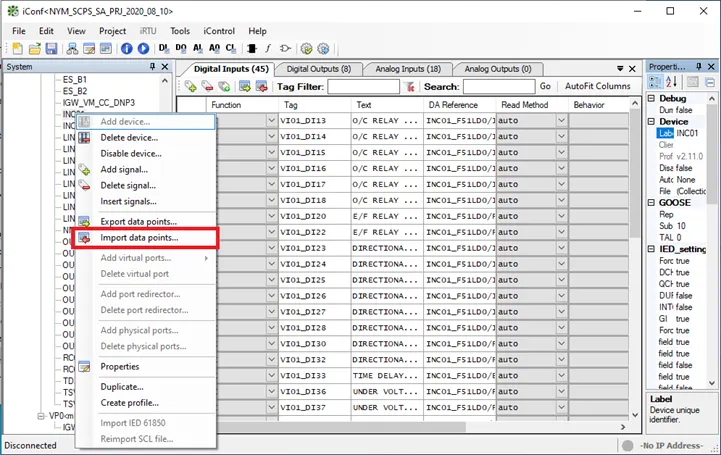Open Function dropdown for VI01_DI28 row
Viewport: 721px width, 455px height.
[271, 328]
